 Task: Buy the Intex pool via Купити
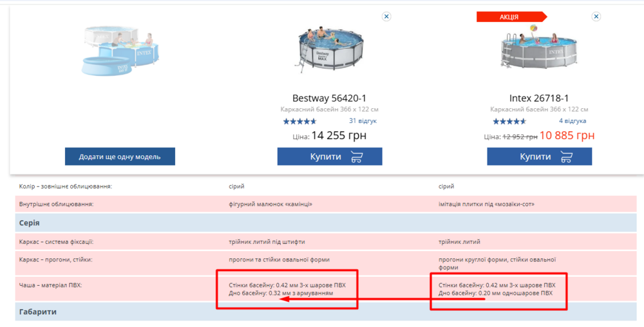coord(540,156)
